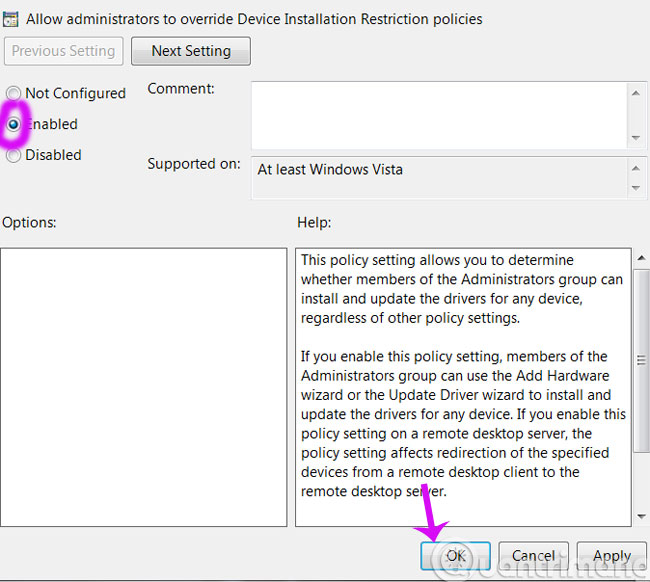650x582 pixels.
Task: Click the Comment box scroll down arrow
Action: (x=637, y=136)
